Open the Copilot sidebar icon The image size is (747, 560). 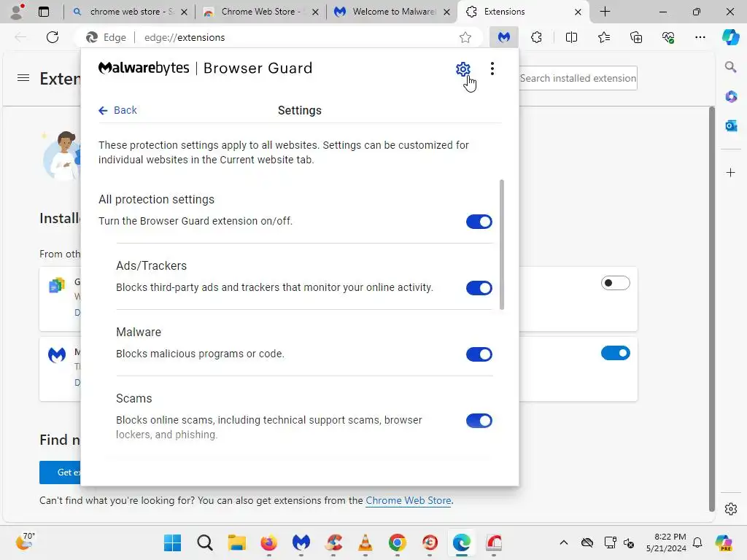pos(730,37)
